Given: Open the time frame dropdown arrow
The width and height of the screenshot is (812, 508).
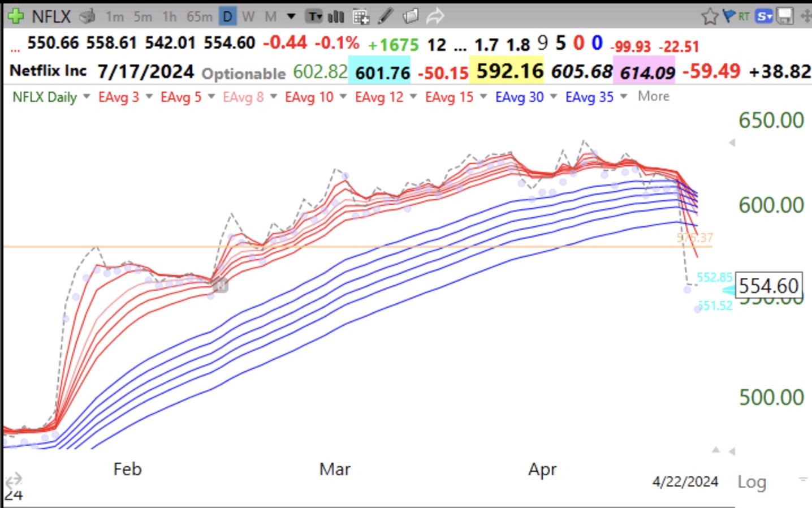Looking at the screenshot, I should click(x=291, y=16).
